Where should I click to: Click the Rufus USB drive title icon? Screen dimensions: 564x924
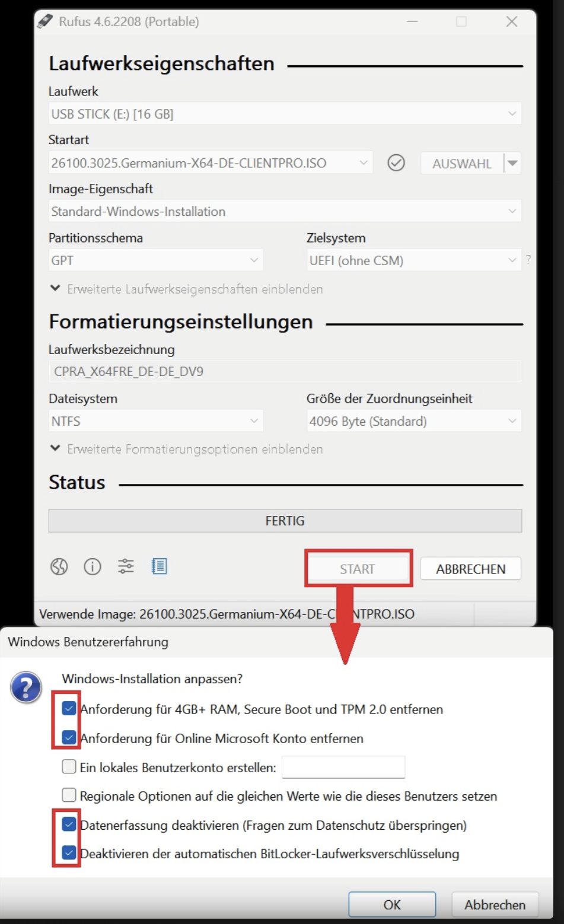(45, 21)
